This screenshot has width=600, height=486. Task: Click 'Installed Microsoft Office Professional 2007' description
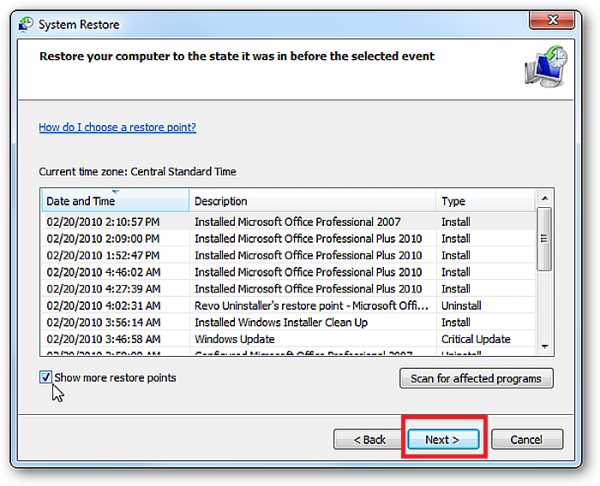(297, 222)
